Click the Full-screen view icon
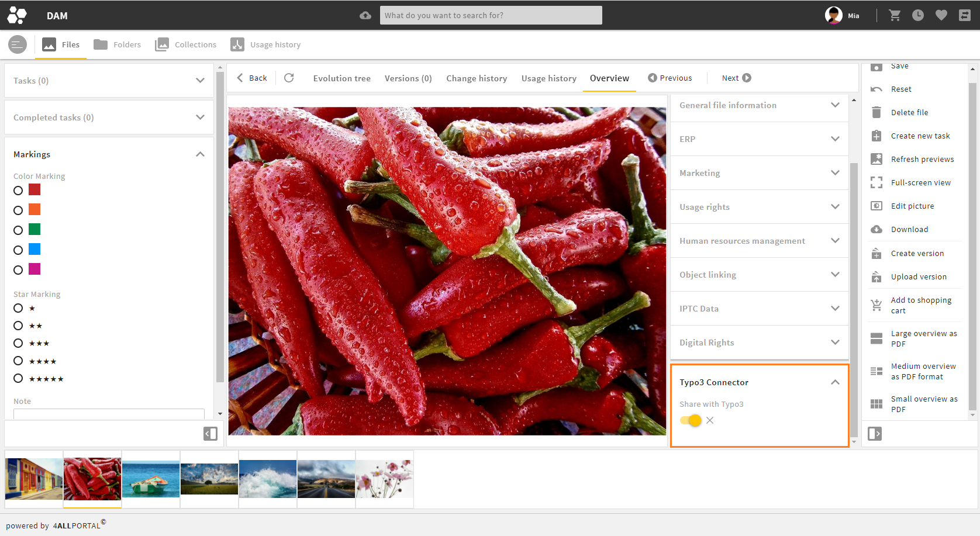 click(877, 182)
